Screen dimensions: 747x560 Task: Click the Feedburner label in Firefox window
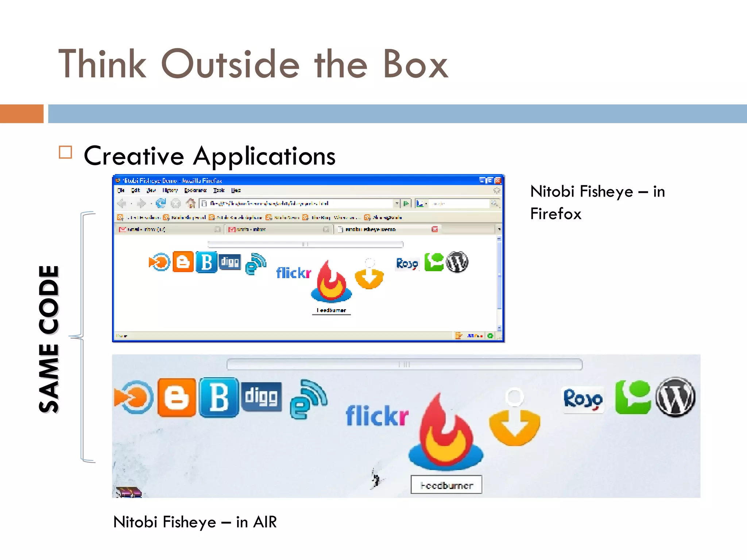(331, 310)
